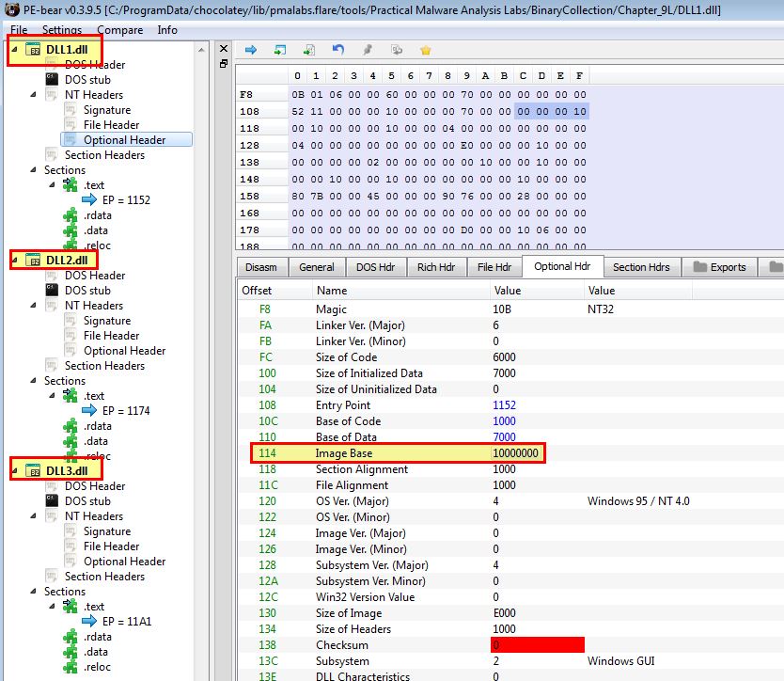The image size is (784, 681).
Task: Collapse NT Headers under DLL2.dll
Action: click(33, 305)
